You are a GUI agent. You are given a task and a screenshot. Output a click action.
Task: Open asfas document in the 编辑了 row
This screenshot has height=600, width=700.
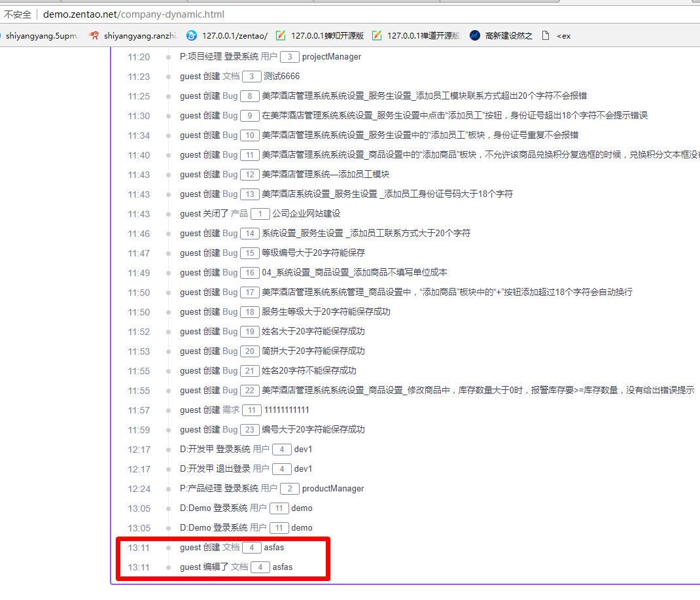[x=282, y=567]
